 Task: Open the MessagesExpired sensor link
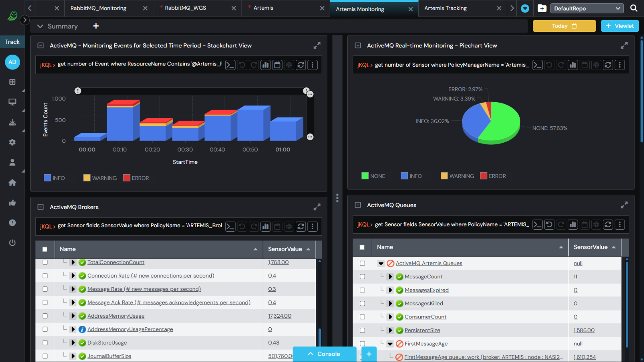point(426,290)
